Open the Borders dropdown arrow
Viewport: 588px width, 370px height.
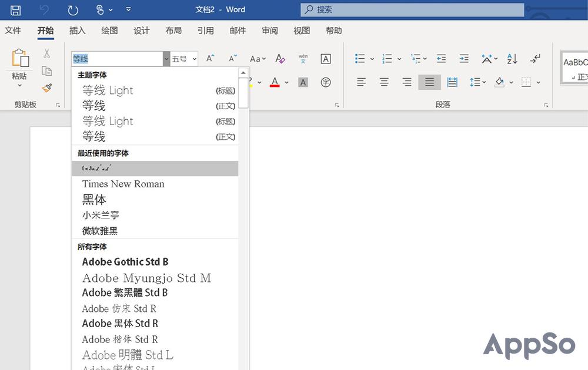[x=539, y=82]
